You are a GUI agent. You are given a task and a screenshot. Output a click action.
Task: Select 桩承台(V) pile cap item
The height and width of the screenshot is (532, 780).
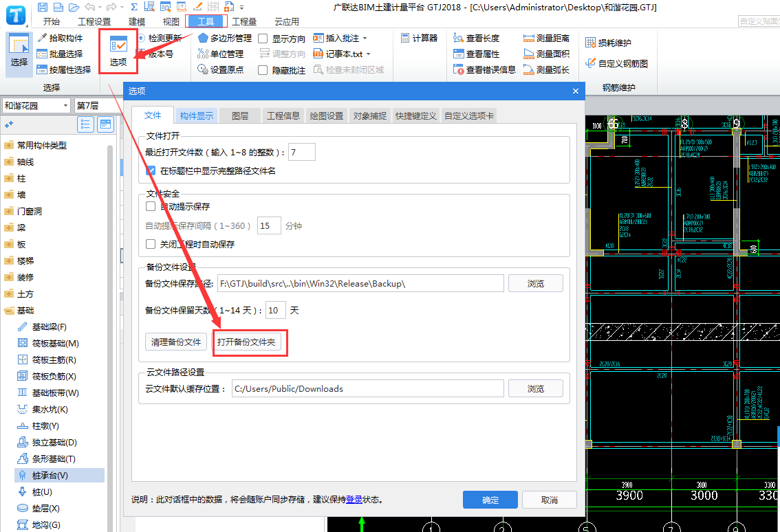(x=60, y=476)
